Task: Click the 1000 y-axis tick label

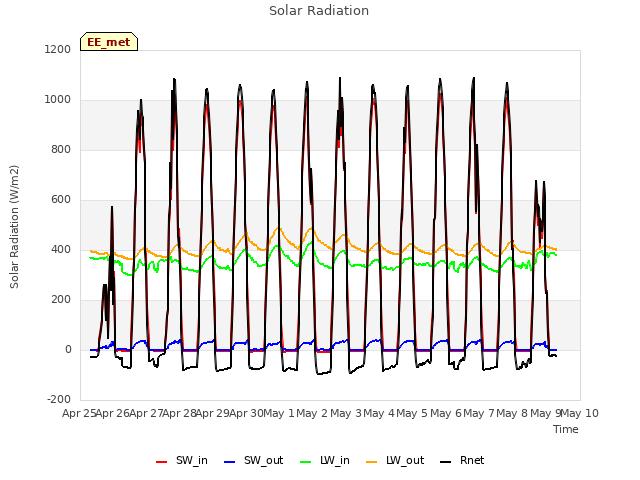Action: click(x=58, y=100)
